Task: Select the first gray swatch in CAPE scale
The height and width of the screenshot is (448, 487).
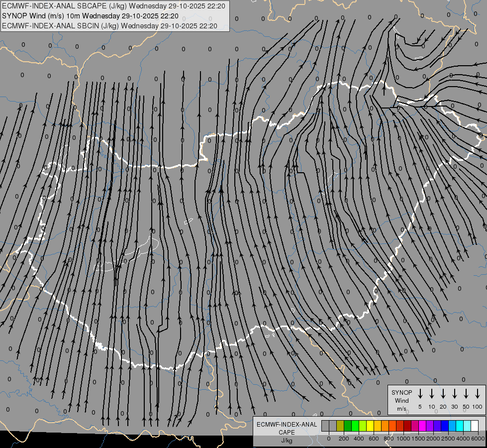Action: pyautogui.click(x=325, y=426)
